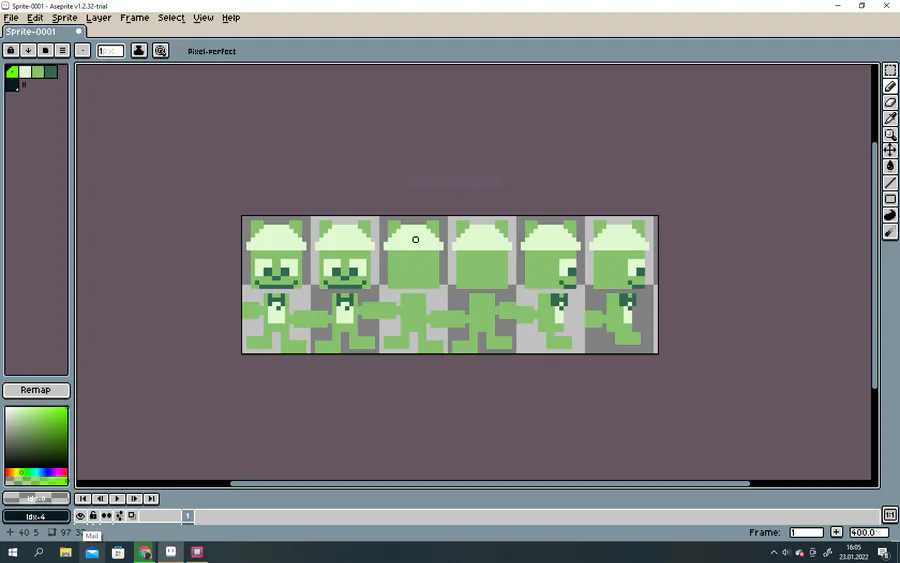
Task: Open the Sprite menu
Action: pyautogui.click(x=64, y=18)
